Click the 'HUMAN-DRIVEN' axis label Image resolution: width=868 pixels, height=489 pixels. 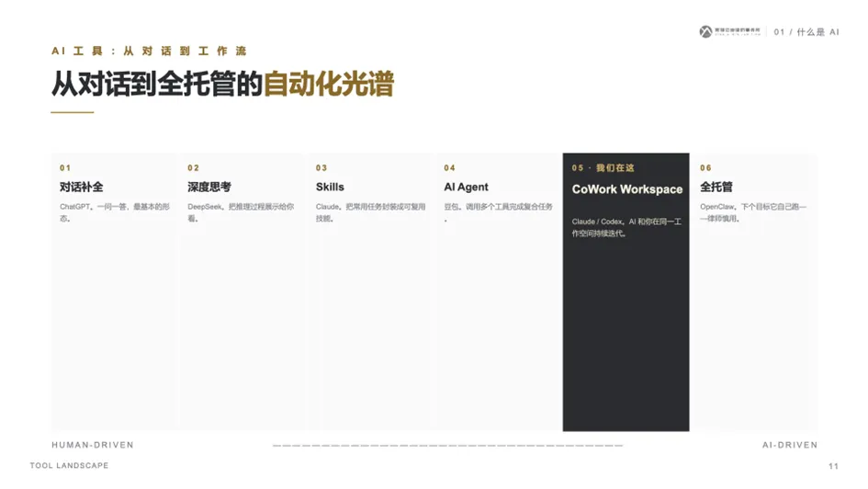click(93, 445)
